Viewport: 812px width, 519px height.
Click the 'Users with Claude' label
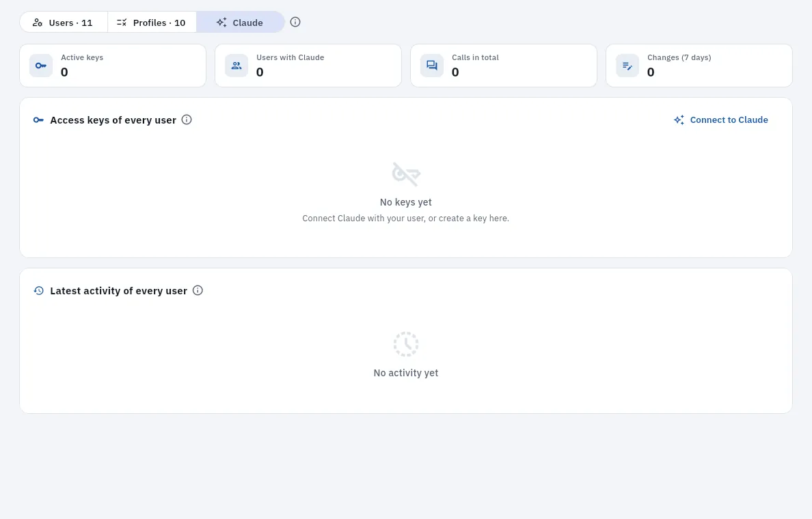pos(290,57)
